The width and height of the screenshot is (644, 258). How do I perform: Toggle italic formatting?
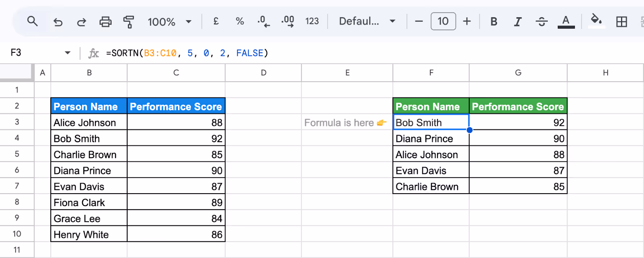[x=518, y=22]
